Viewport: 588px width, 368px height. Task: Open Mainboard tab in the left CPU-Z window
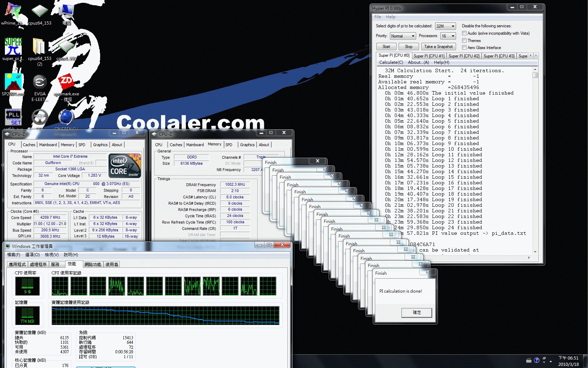click(48, 145)
